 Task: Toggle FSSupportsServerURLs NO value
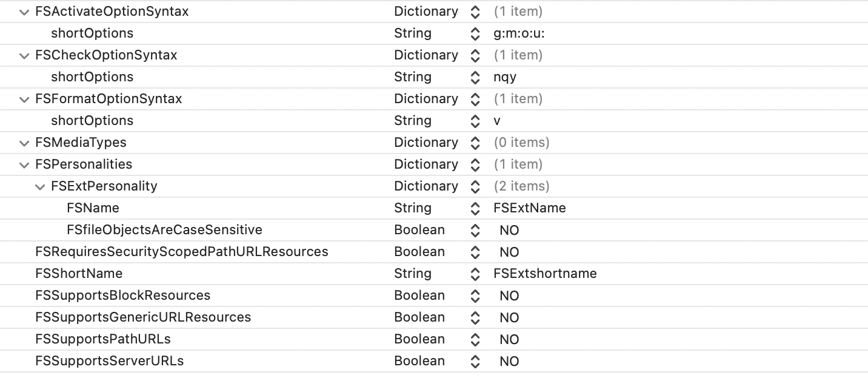tap(509, 362)
